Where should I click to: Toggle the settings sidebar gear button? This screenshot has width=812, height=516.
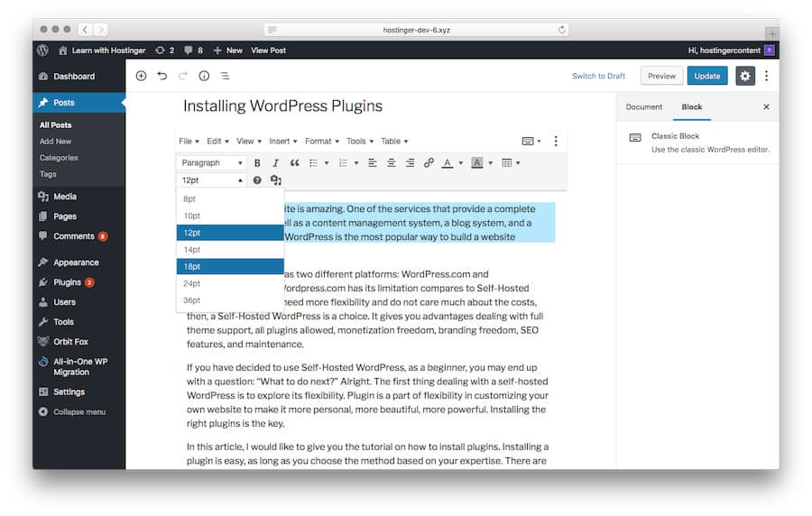click(x=744, y=76)
